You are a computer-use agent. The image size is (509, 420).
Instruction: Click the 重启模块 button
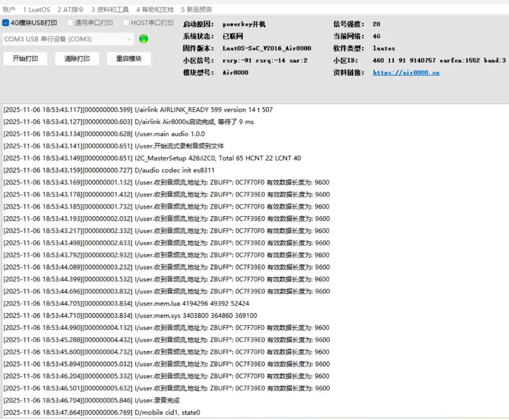(129, 59)
